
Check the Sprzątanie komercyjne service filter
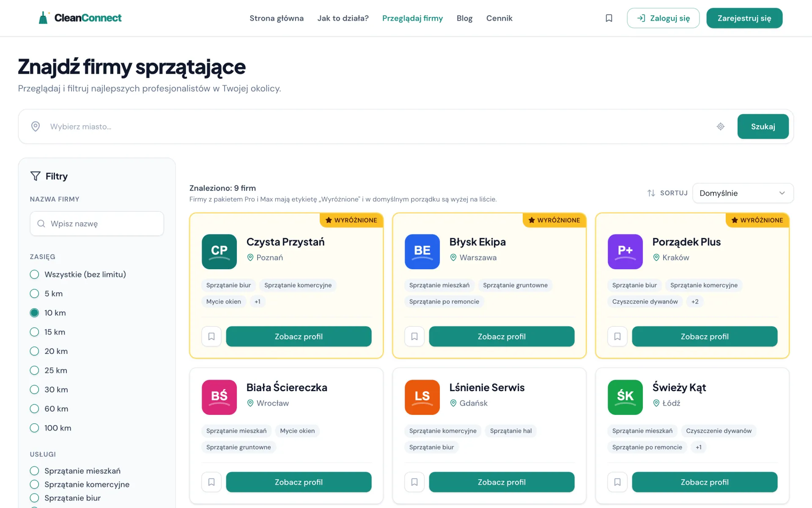pyautogui.click(x=80, y=484)
